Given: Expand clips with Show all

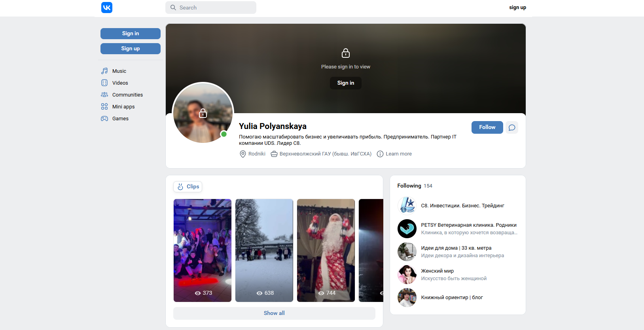Looking at the screenshot, I should tap(274, 313).
